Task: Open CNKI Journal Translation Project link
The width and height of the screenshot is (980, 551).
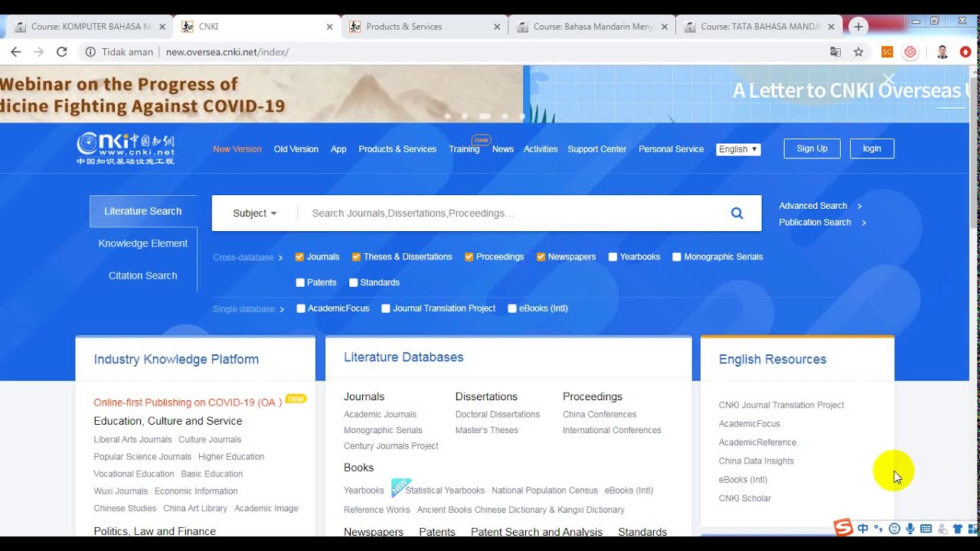Action: pyautogui.click(x=782, y=406)
